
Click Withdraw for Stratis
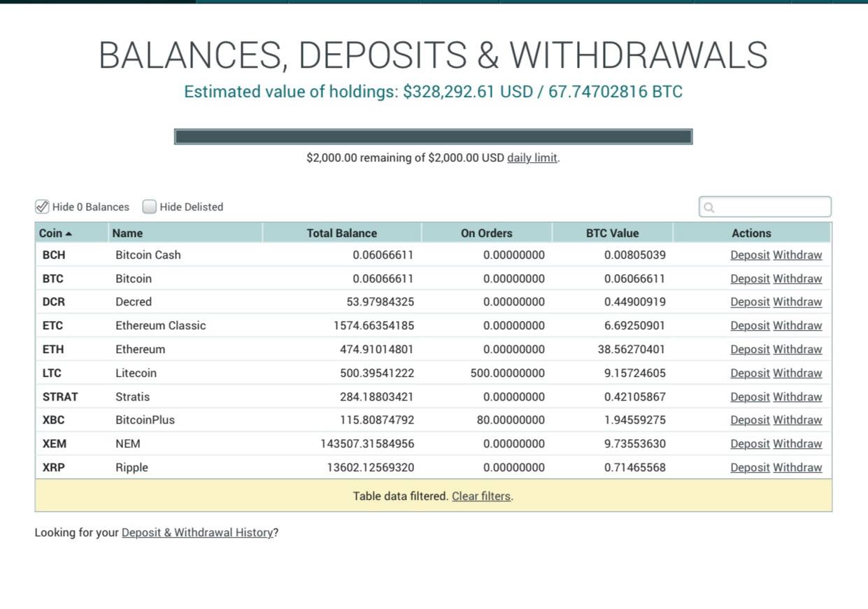point(797,396)
